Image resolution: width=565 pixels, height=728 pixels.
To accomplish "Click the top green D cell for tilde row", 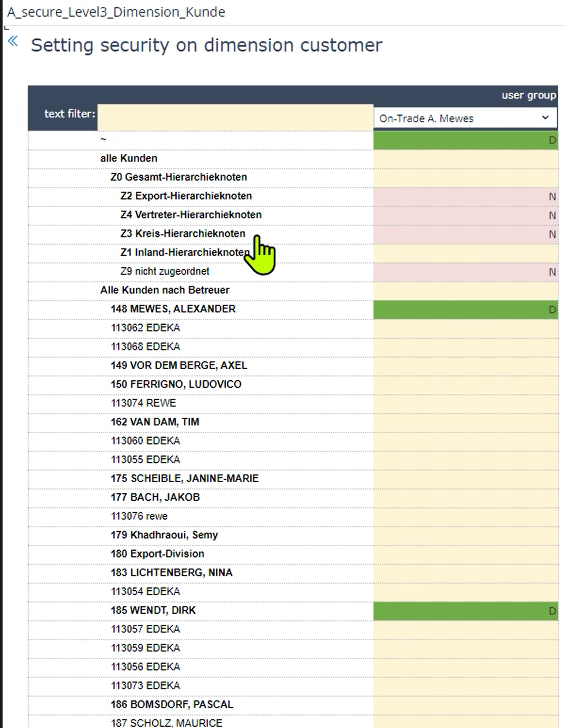I will (465, 140).
